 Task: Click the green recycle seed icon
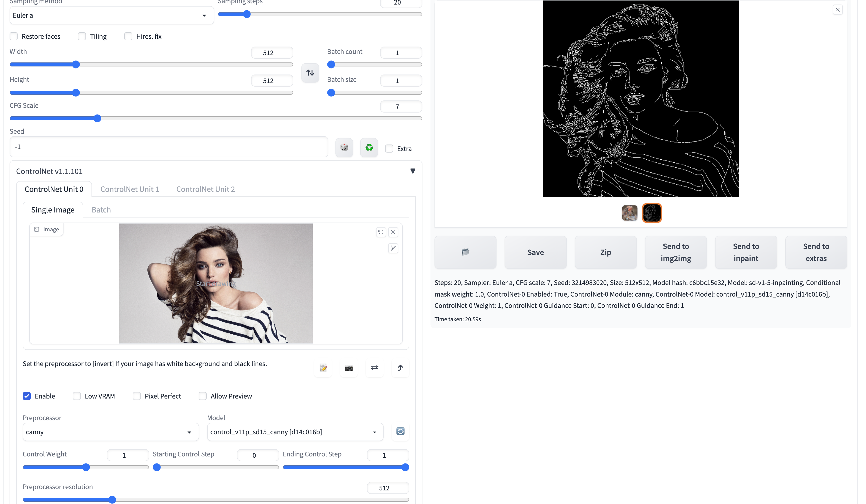[x=369, y=148]
